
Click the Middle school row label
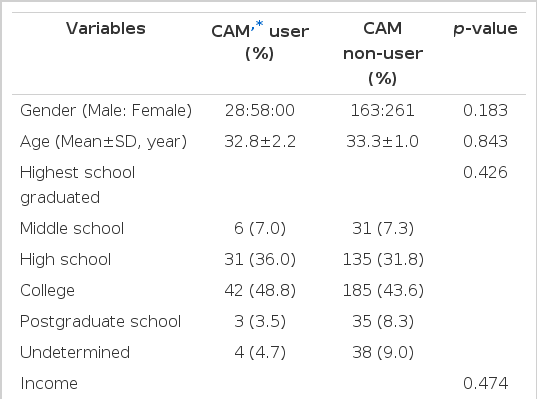point(72,228)
